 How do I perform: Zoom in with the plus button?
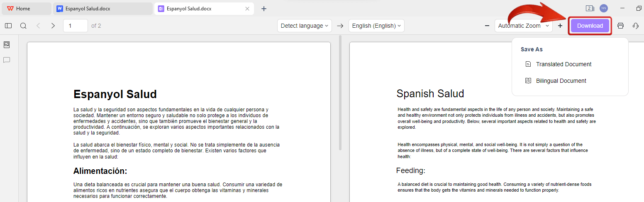point(560,26)
